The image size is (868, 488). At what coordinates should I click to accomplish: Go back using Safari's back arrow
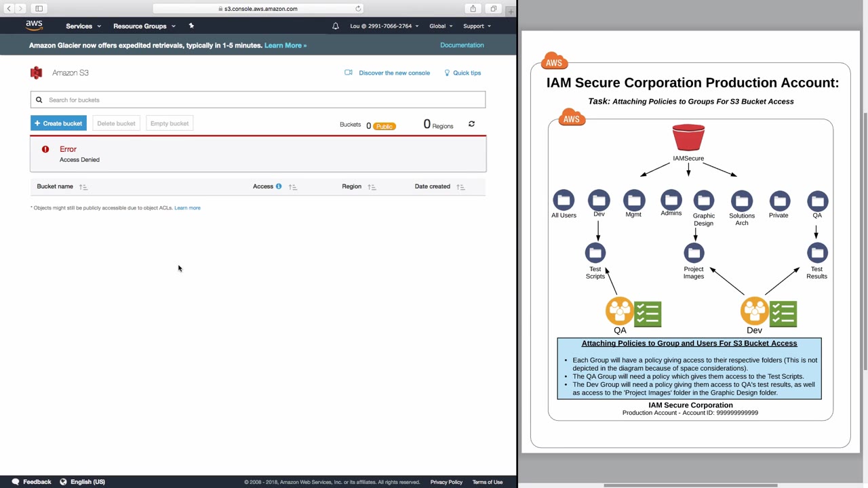click(x=9, y=9)
